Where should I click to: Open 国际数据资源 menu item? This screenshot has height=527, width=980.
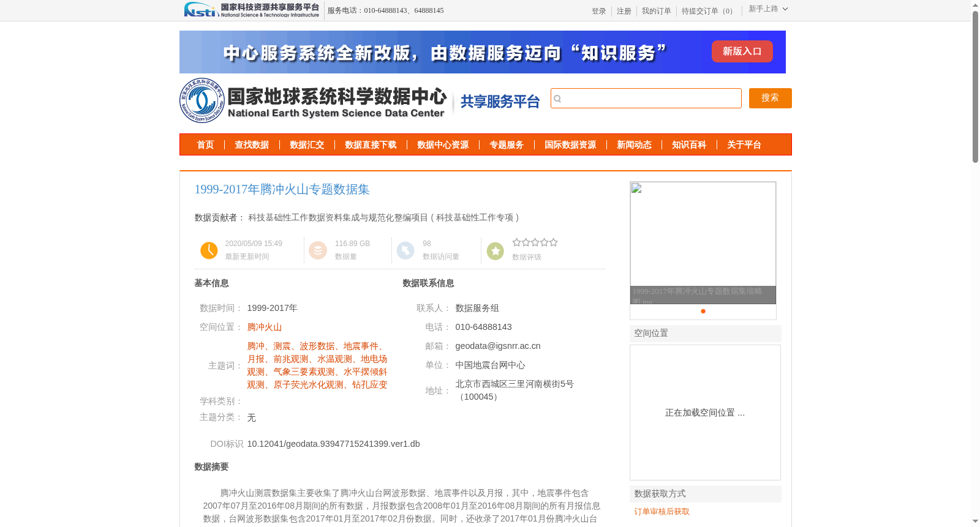click(x=570, y=144)
